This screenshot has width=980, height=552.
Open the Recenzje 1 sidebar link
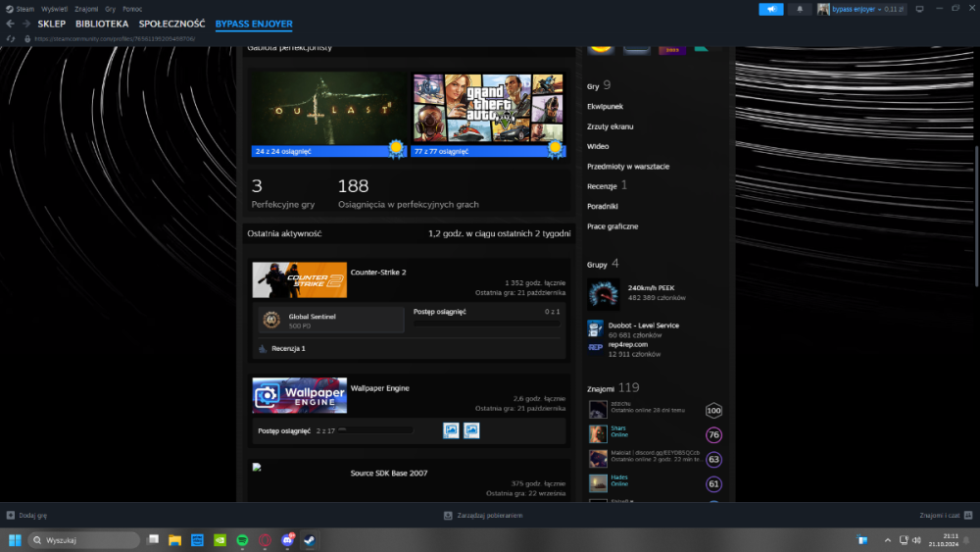pyautogui.click(x=607, y=186)
